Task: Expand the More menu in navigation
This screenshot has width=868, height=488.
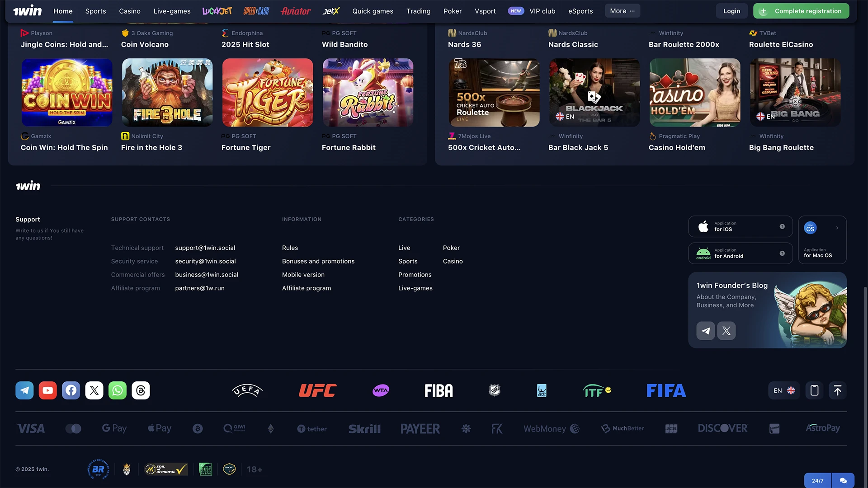Action: pos(623,11)
